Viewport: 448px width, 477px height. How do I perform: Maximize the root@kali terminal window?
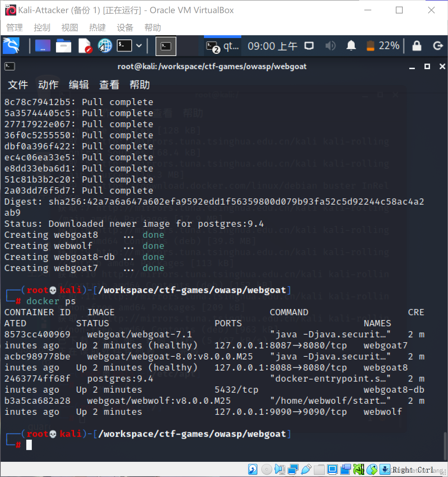(427, 66)
